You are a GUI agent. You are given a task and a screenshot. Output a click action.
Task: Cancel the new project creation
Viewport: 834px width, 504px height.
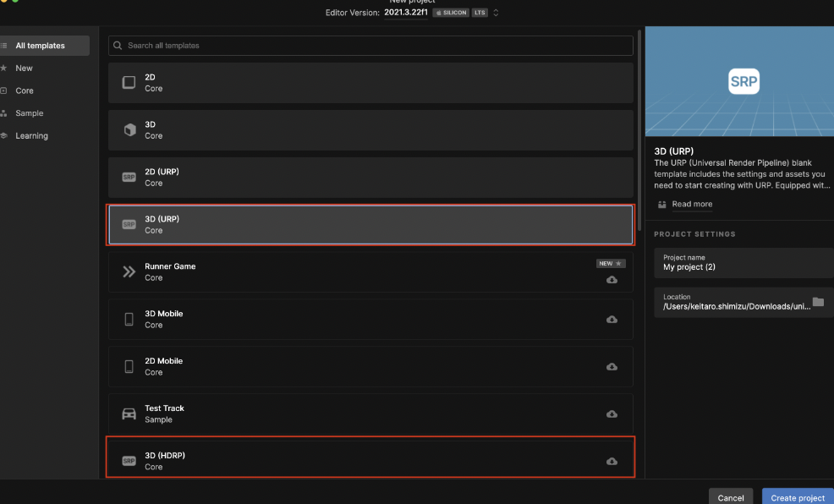[x=730, y=496]
